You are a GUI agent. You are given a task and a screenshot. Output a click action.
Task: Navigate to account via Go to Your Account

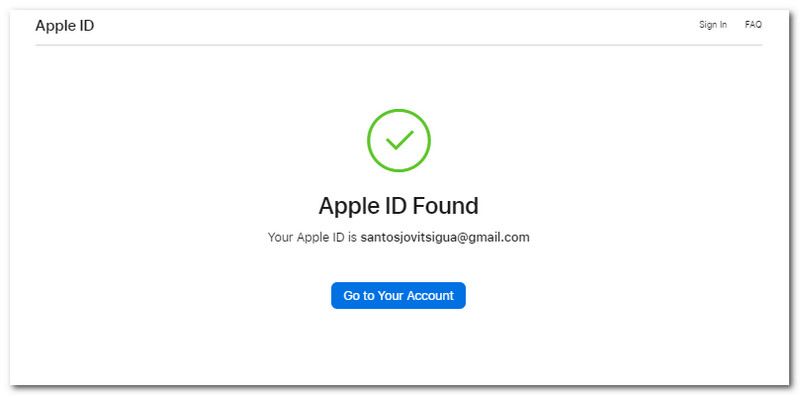point(398,295)
